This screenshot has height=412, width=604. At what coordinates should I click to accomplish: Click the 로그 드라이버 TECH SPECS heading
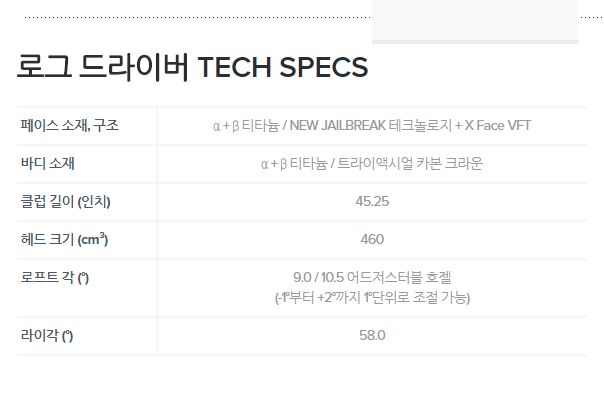tap(192, 67)
